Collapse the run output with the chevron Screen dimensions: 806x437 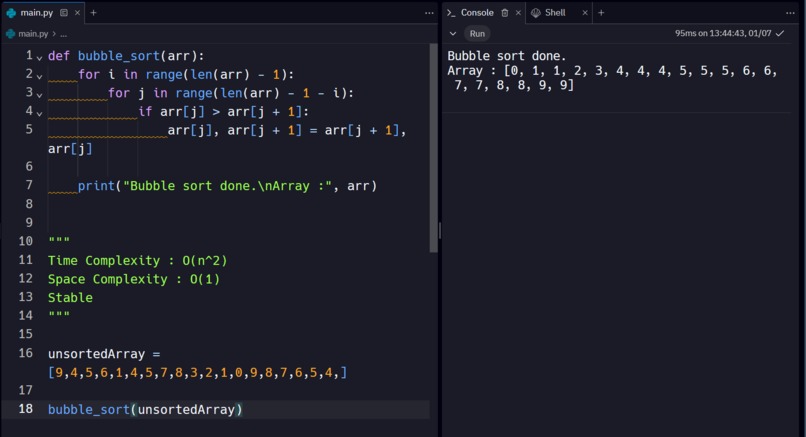[x=453, y=33]
